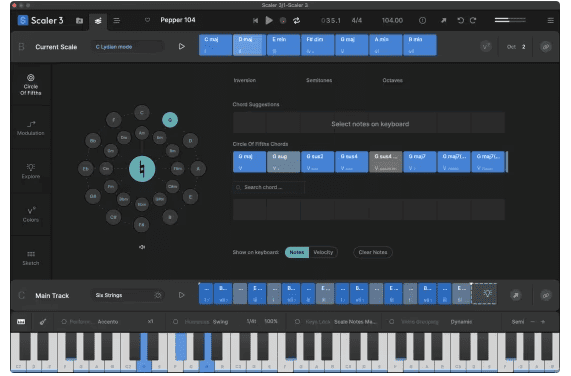571x376 pixels.
Task: Show Velocity on keyboard
Action: [323, 252]
